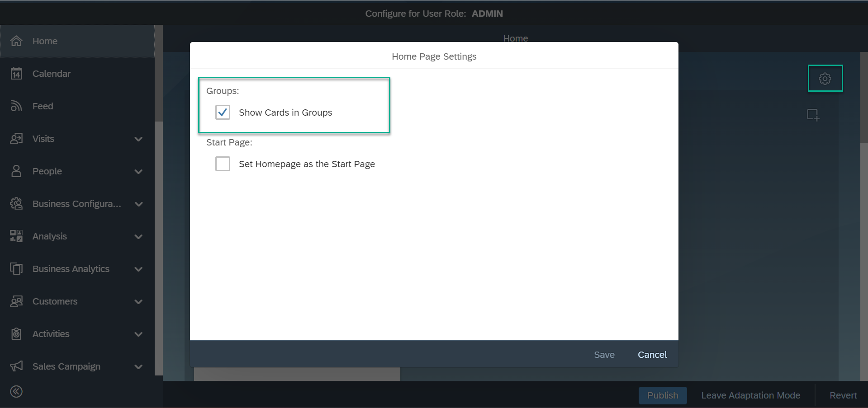This screenshot has height=408, width=868.
Task: Expand the People menu chevron
Action: [x=138, y=172]
